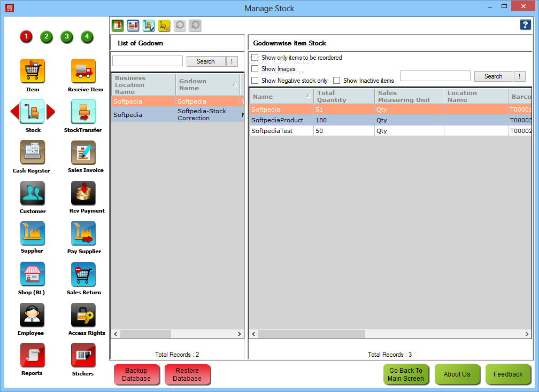Image resolution: width=539 pixels, height=392 pixels.
Task: Focus the godown list search field
Action: pos(148,61)
